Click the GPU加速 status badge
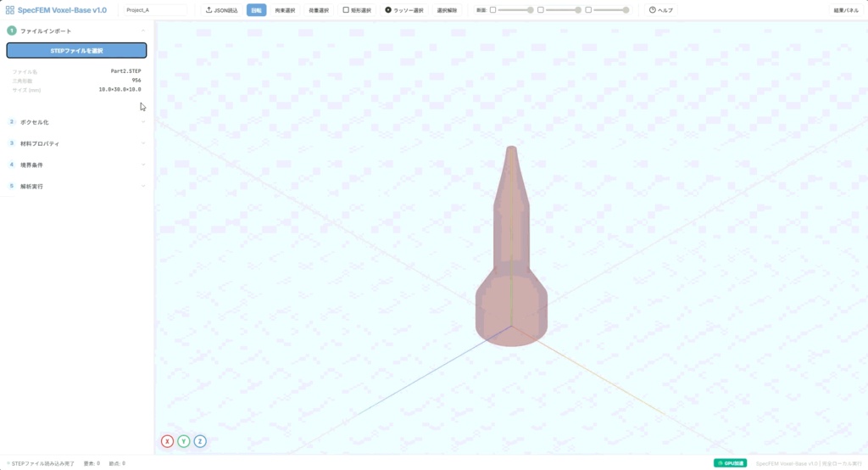This screenshot has width=868, height=470. point(730,463)
